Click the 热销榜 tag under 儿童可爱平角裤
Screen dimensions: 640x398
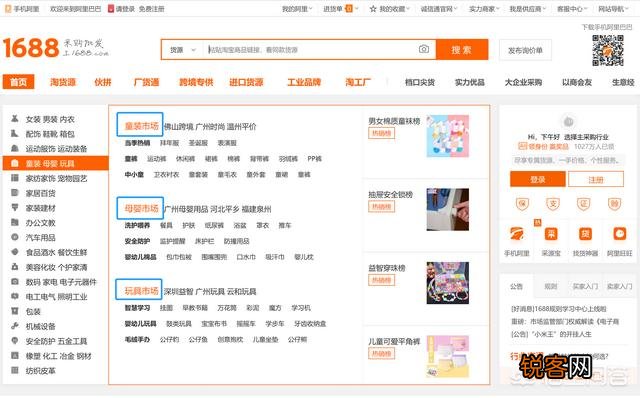pos(382,354)
